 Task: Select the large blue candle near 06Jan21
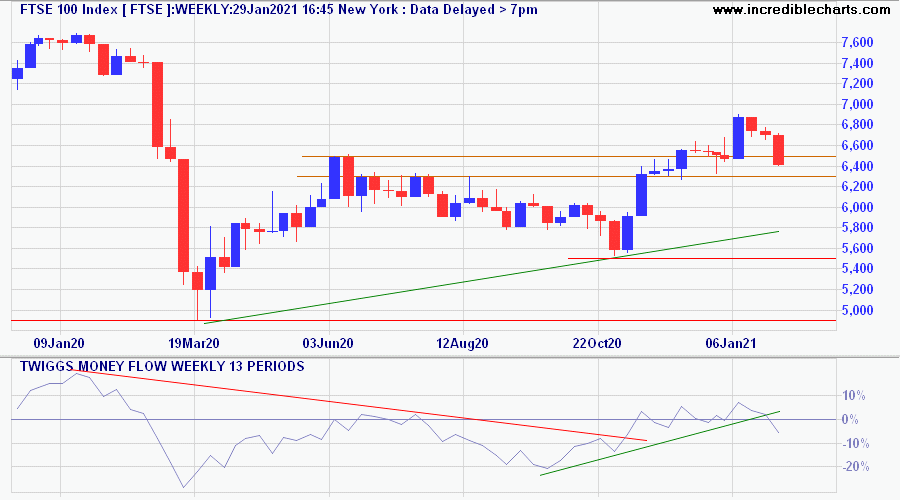coord(738,138)
